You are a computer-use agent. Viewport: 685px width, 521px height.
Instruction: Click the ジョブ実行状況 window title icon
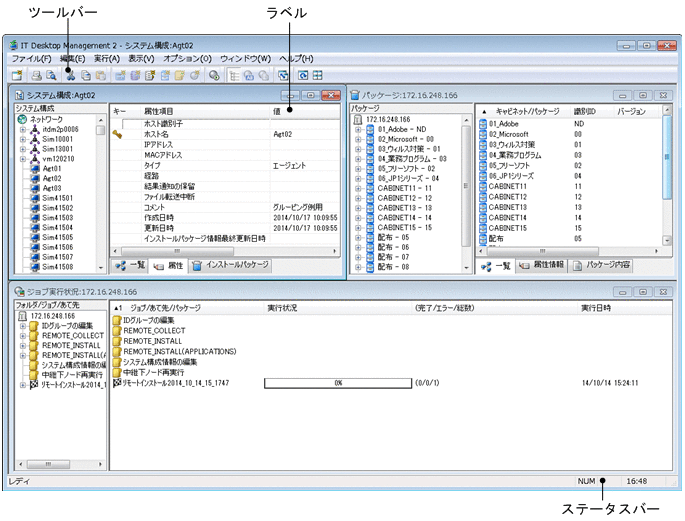[19, 291]
